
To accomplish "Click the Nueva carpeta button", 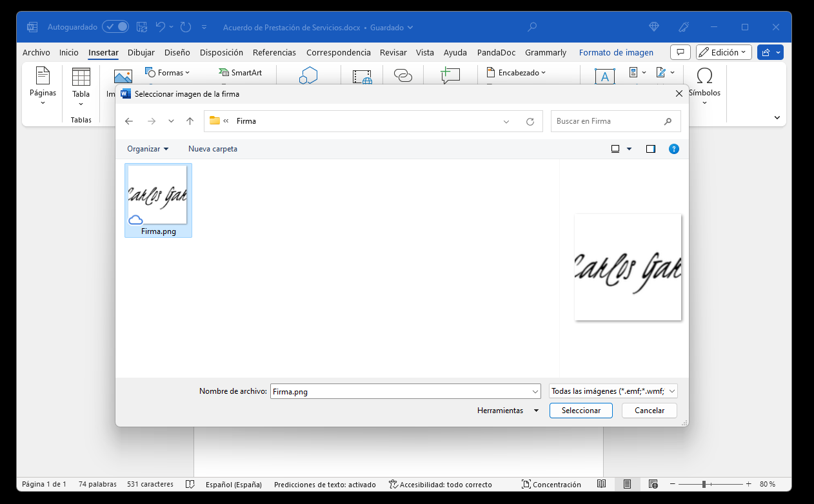I will tap(213, 149).
